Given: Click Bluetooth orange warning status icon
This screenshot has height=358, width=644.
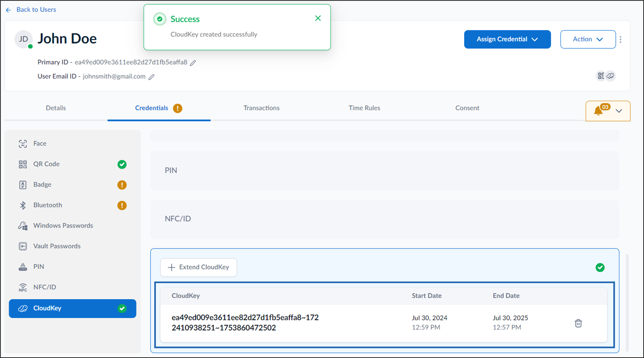Looking at the screenshot, I should (x=122, y=206).
